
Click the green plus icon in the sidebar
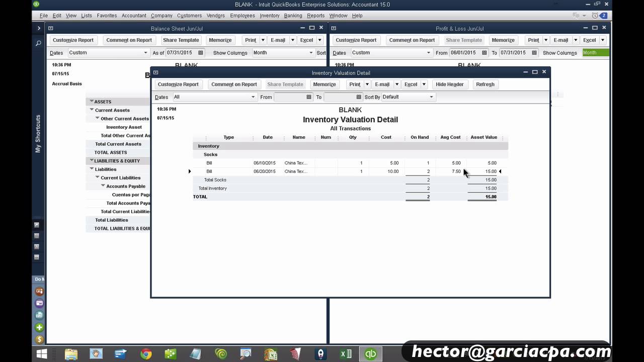pos(39,327)
